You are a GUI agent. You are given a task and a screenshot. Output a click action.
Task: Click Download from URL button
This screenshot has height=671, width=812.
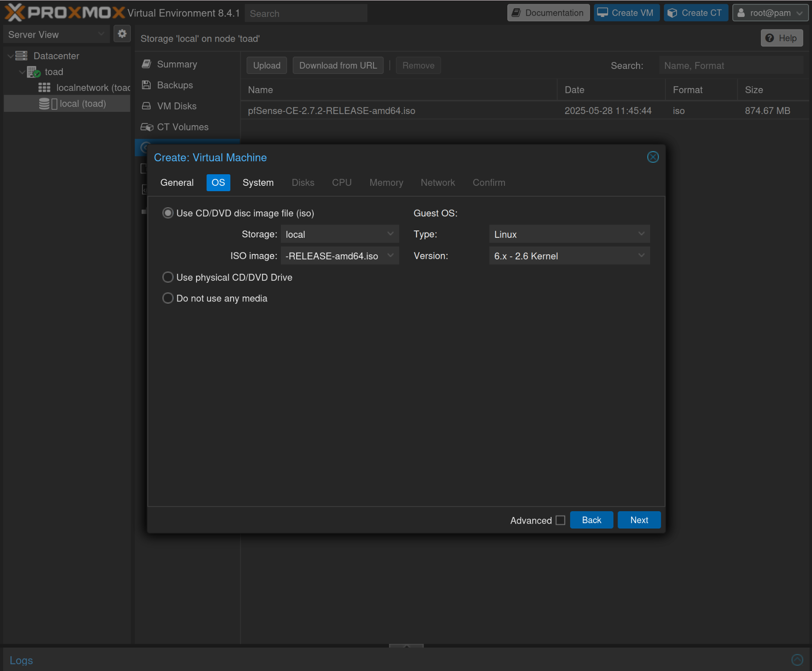tap(338, 65)
